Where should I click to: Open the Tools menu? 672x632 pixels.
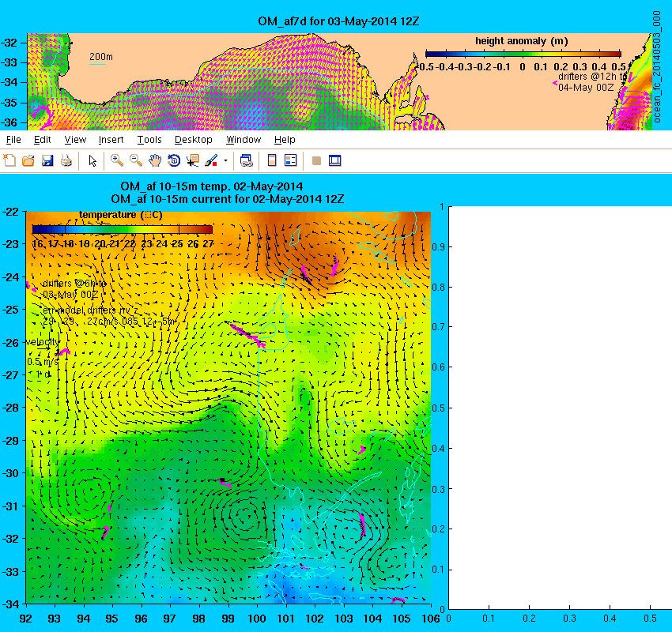[149, 140]
